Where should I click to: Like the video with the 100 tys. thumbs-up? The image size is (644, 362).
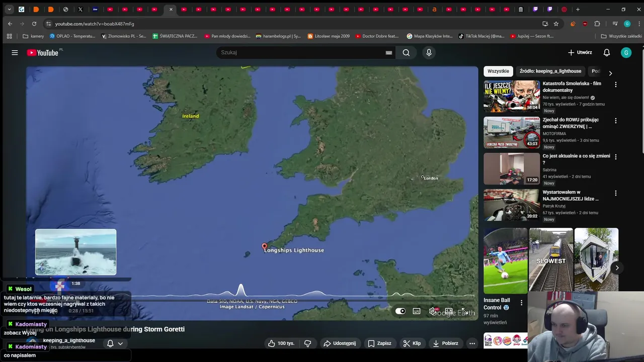coord(281,343)
